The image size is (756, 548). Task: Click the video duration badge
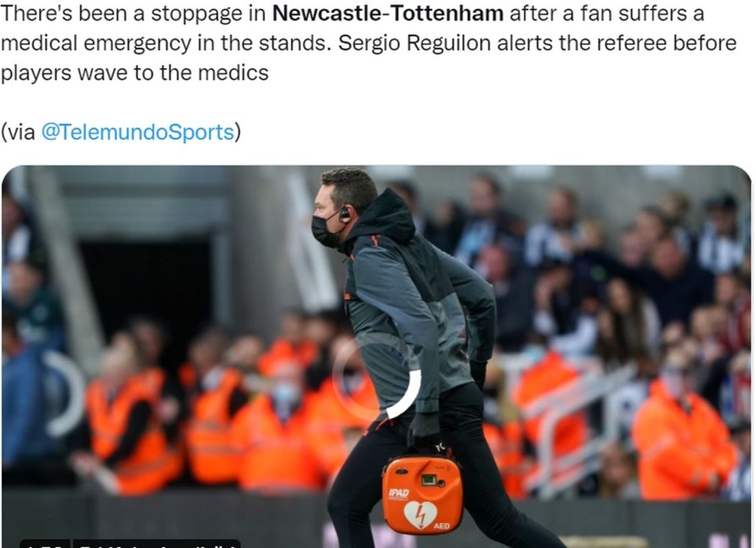[x=45, y=544]
